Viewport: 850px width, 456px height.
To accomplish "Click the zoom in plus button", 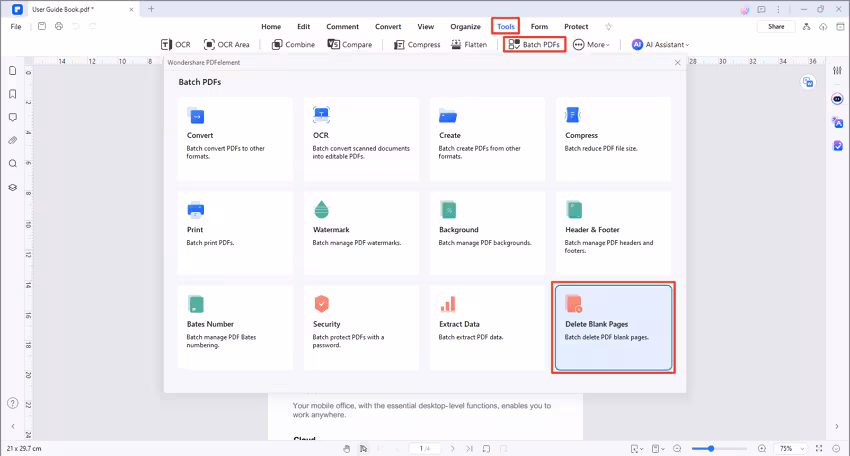I will (762, 448).
